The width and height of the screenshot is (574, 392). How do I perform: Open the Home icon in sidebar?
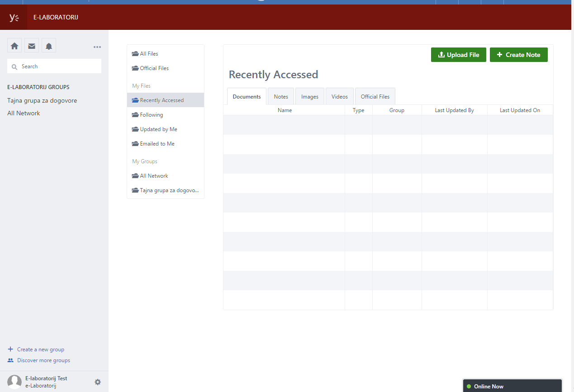pos(14,46)
